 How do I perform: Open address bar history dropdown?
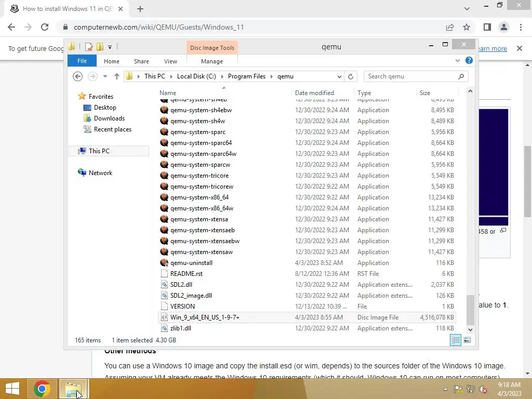[x=339, y=76]
